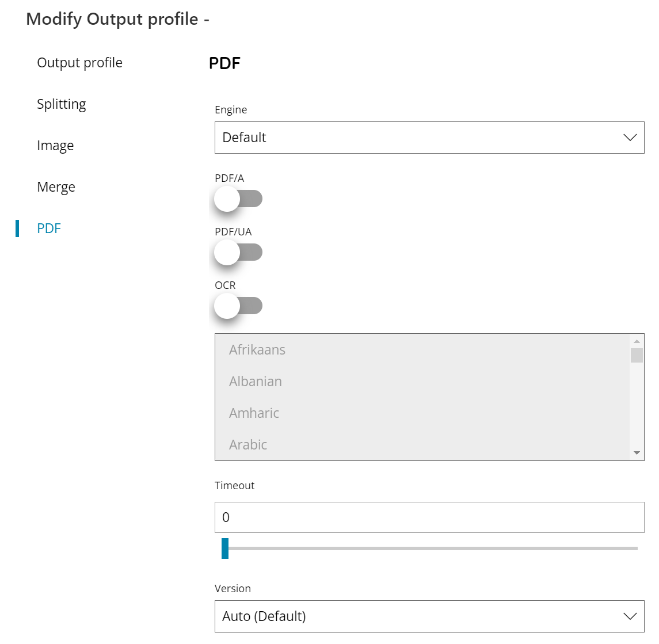
Task: Open the Merge configuration page
Action: pos(56,187)
